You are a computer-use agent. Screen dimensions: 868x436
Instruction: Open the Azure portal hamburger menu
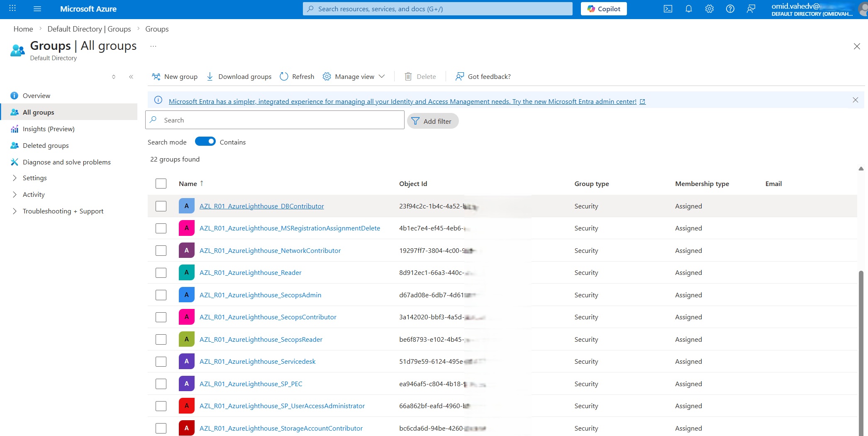(37, 9)
